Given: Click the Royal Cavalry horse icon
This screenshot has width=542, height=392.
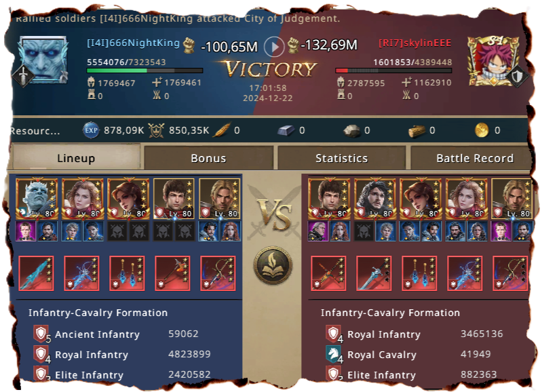Looking at the screenshot, I should (x=333, y=354).
